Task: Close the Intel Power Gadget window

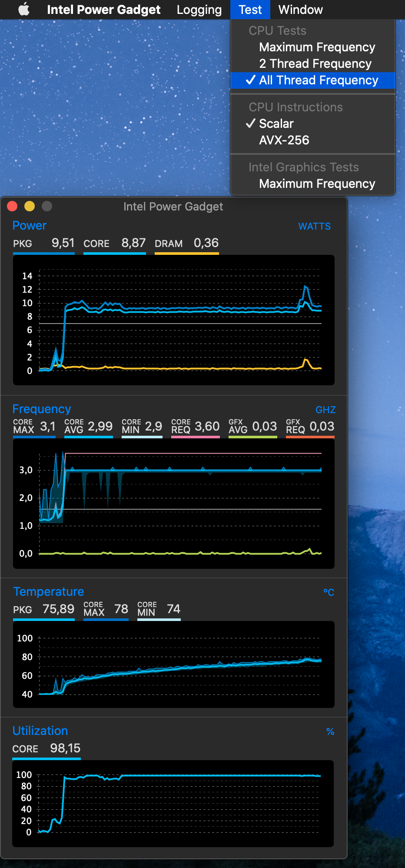Action: (12, 206)
